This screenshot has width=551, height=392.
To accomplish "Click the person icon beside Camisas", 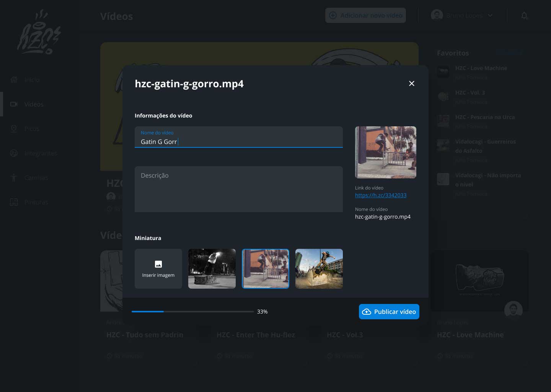I will tap(14, 178).
